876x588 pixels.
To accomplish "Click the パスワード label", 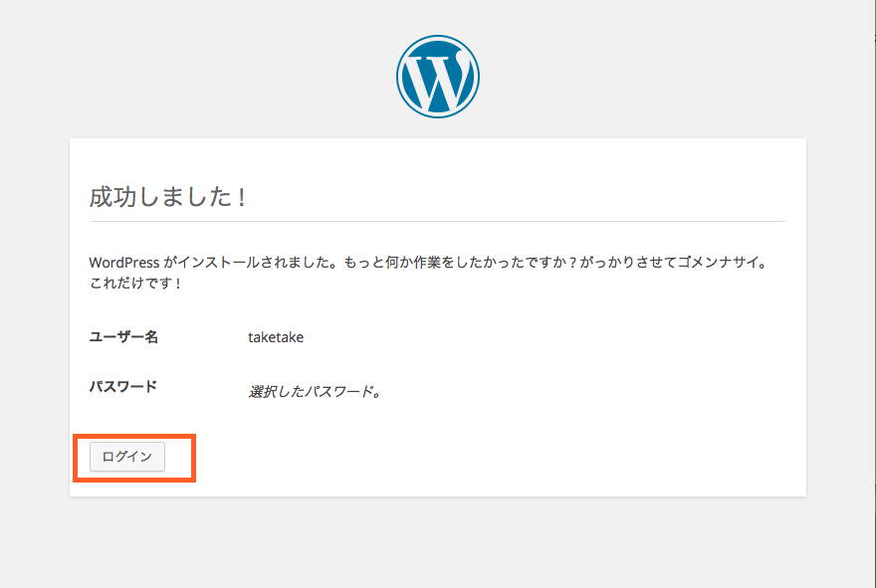I will (123, 387).
